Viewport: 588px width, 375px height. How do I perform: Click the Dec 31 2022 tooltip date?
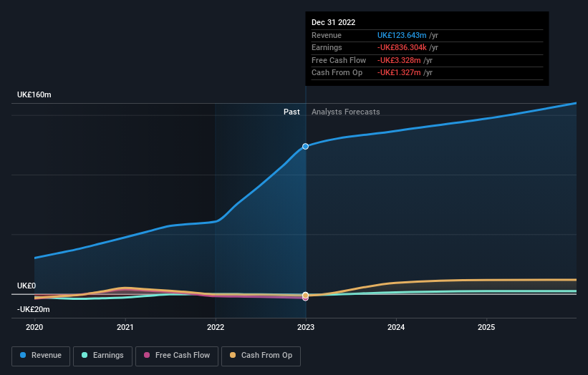point(333,22)
